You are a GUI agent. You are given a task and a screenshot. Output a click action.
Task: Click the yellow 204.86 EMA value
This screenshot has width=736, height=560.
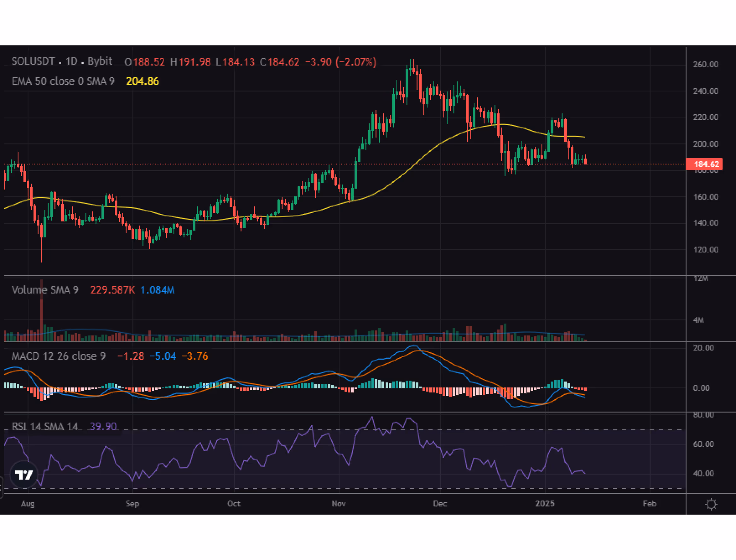[142, 81]
